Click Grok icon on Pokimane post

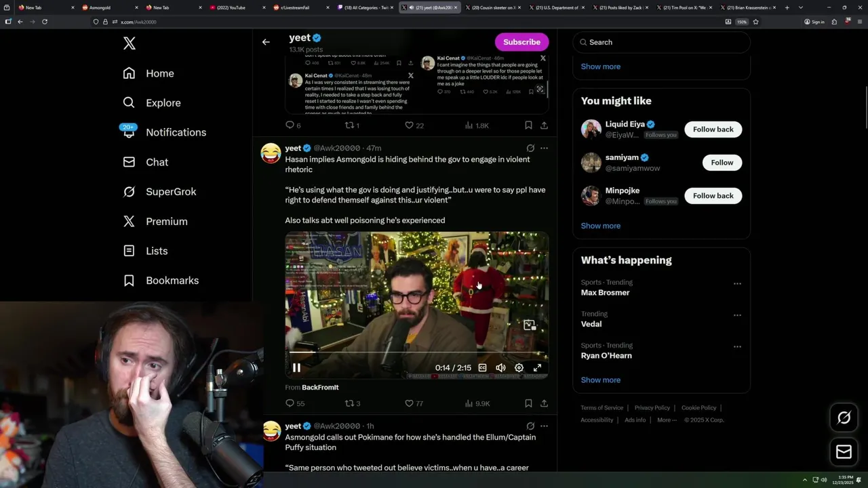point(530,426)
